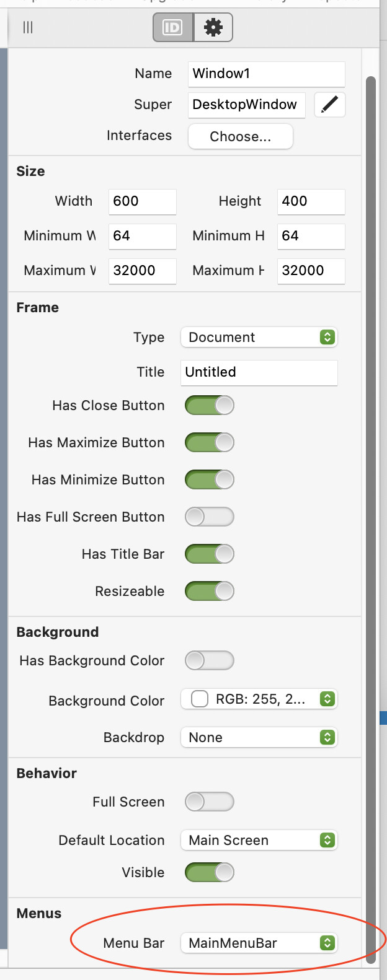Click the window Name text field
387x980 pixels.
click(266, 74)
